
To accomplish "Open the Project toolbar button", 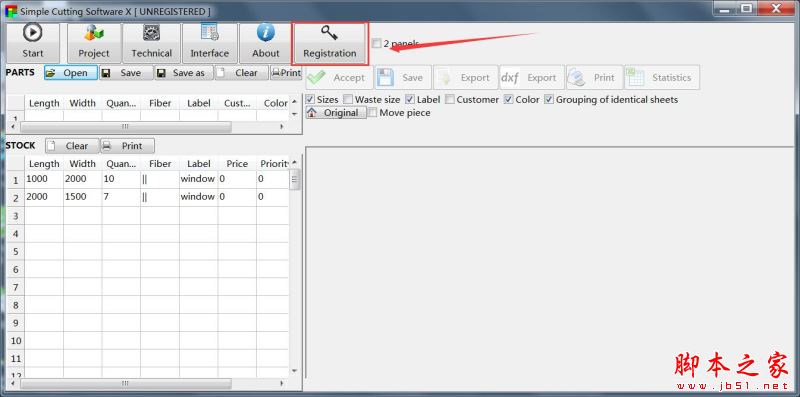I will tap(94, 43).
